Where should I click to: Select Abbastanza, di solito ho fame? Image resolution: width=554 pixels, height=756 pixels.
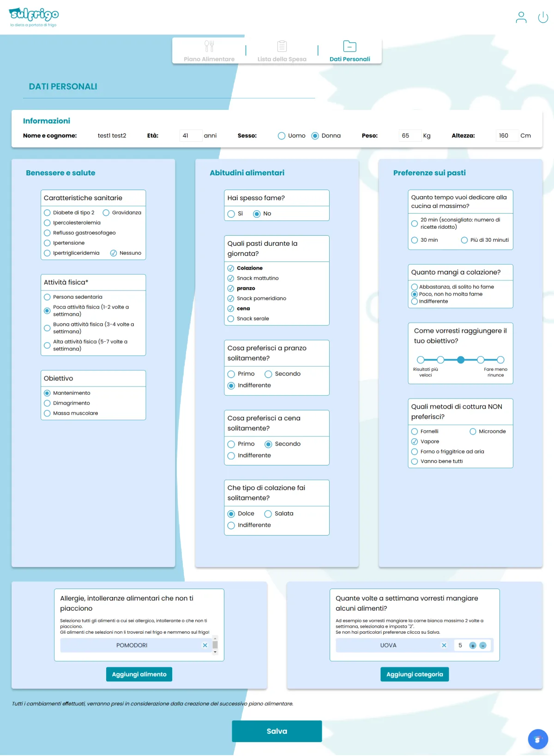pos(415,287)
